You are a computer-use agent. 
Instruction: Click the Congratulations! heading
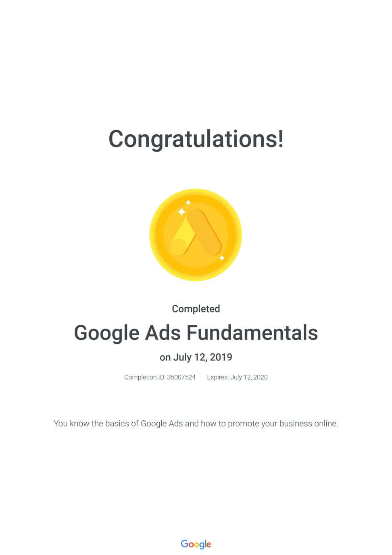point(196,139)
